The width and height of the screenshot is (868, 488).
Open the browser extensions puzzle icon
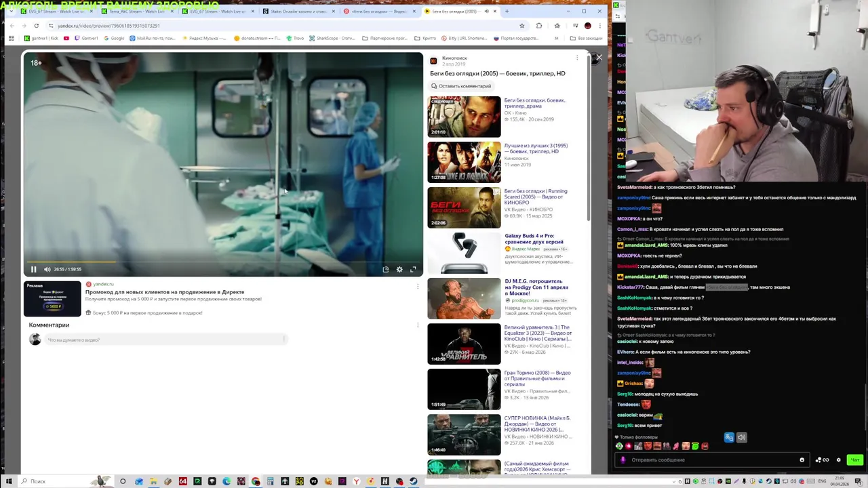pyautogui.click(x=539, y=26)
